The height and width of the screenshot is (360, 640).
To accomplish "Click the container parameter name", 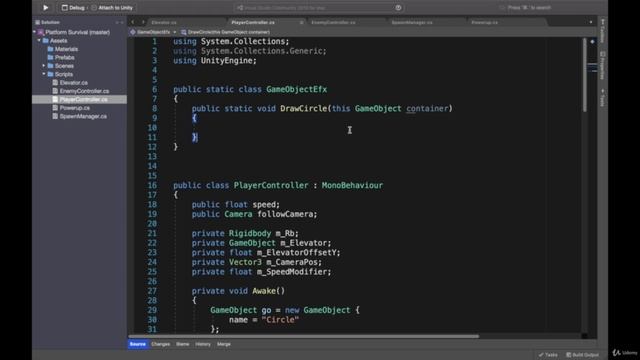I will (427, 109).
